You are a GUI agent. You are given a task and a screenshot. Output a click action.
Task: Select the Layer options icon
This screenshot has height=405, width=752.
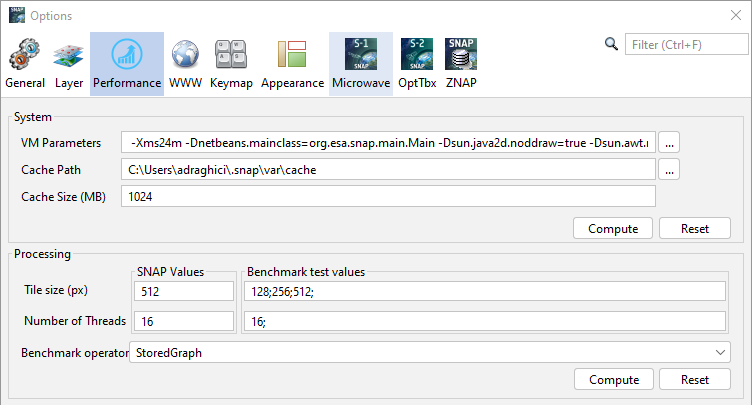(69, 64)
